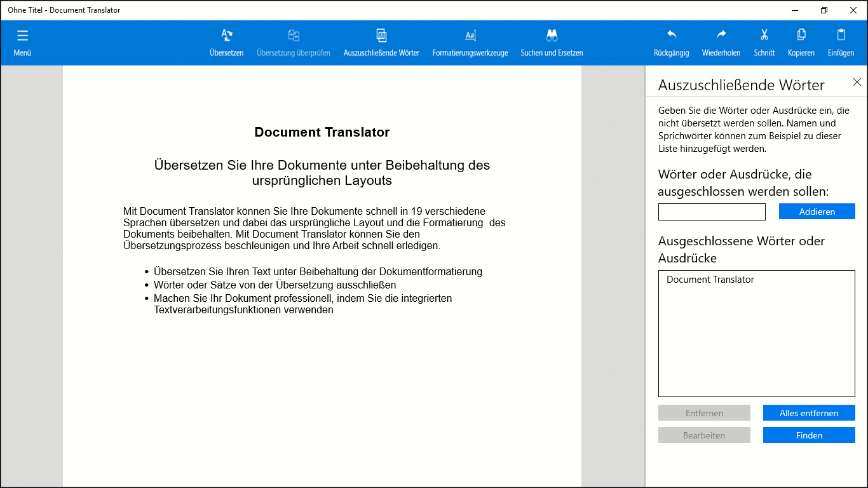Screen dimensions: 868x488
Task: Click the excluded words text input field
Action: click(x=712, y=212)
